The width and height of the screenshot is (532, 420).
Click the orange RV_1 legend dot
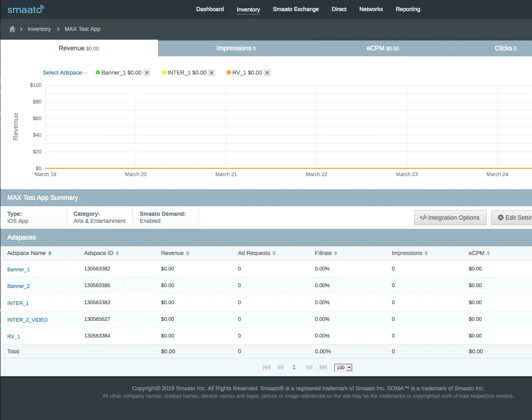coord(229,73)
